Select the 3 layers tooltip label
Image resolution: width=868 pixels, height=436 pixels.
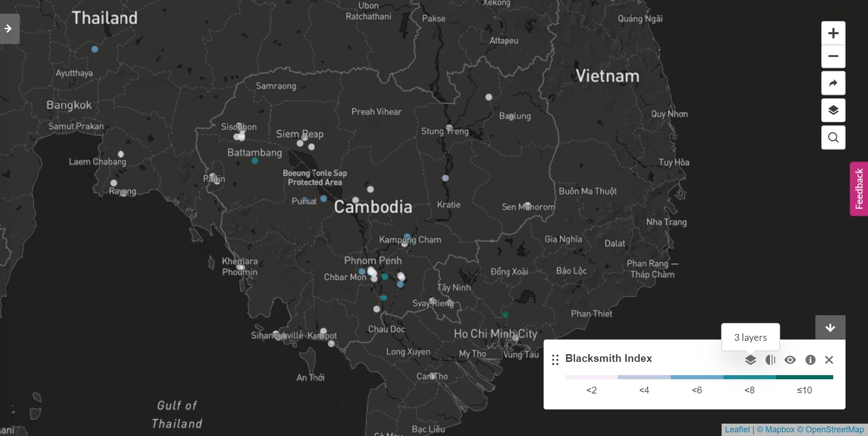(x=750, y=338)
